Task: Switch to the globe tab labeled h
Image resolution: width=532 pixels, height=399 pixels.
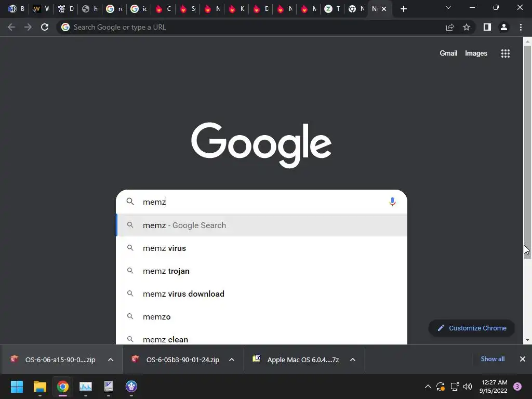Action: 90,9
